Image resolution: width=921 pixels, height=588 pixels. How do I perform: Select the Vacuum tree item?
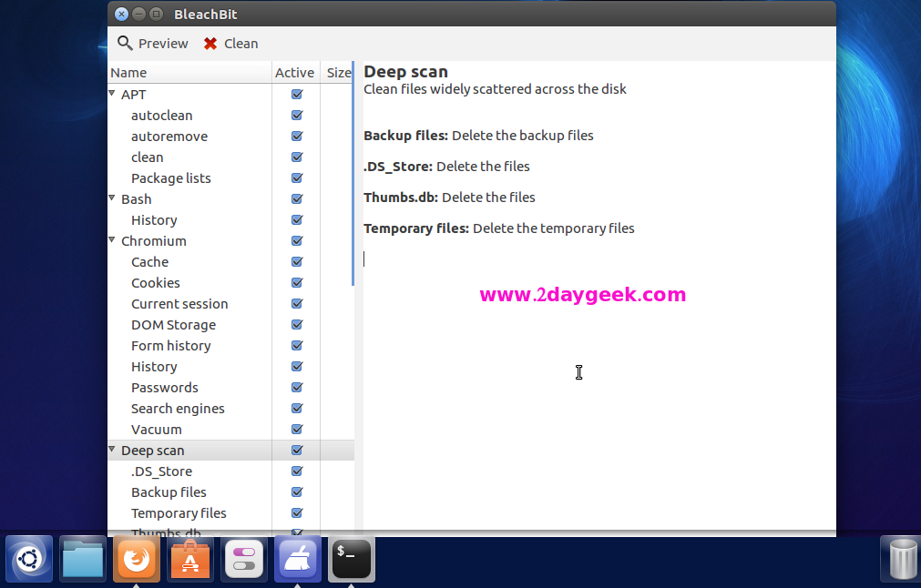[x=157, y=431]
